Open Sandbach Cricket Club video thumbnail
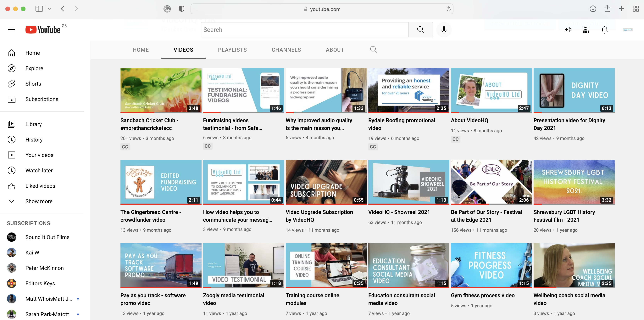 click(x=161, y=91)
